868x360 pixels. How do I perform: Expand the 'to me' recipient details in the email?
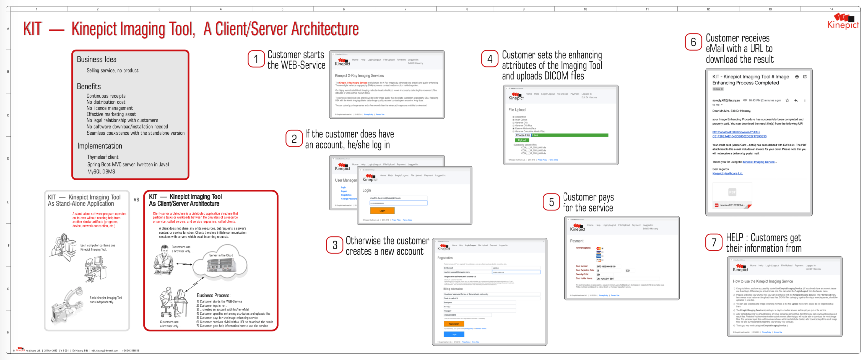pyautogui.click(x=722, y=105)
